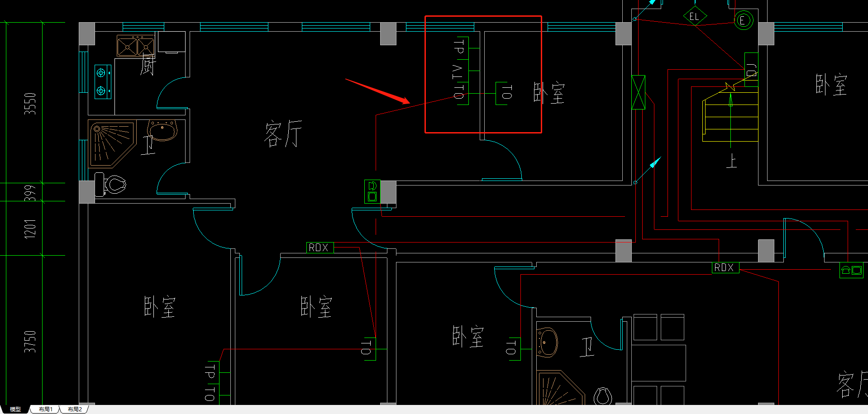This screenshot has width=868, height=414.
Task: Select the gas stove burner symbol in the kitchen
Action: point(102,82)
